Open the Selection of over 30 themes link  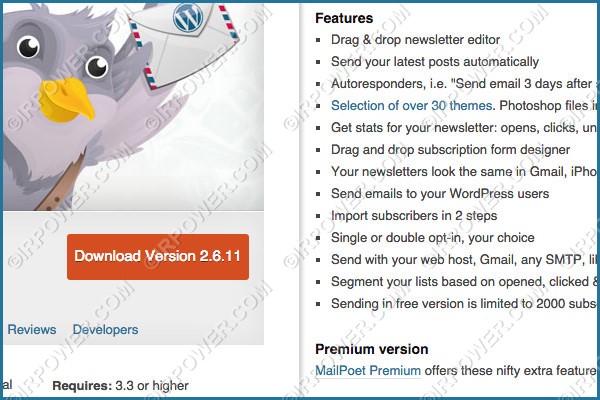pyautogui.click(x=411, y=105)
